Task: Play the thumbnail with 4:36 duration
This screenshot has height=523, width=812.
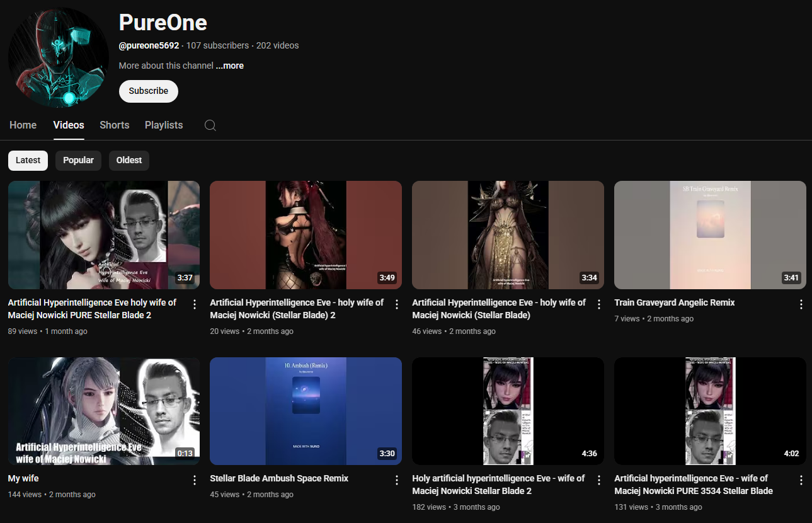Action: point(508,411)
